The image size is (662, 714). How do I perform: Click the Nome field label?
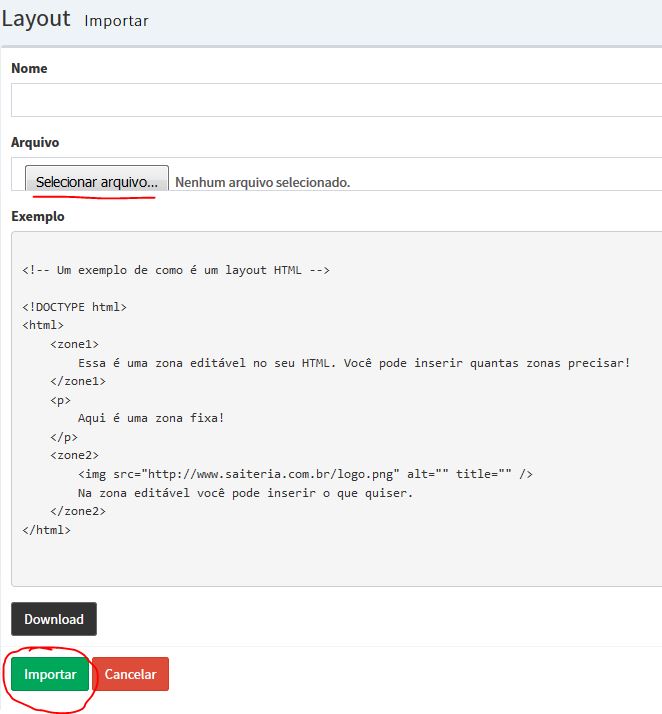(x=29, y=68)
